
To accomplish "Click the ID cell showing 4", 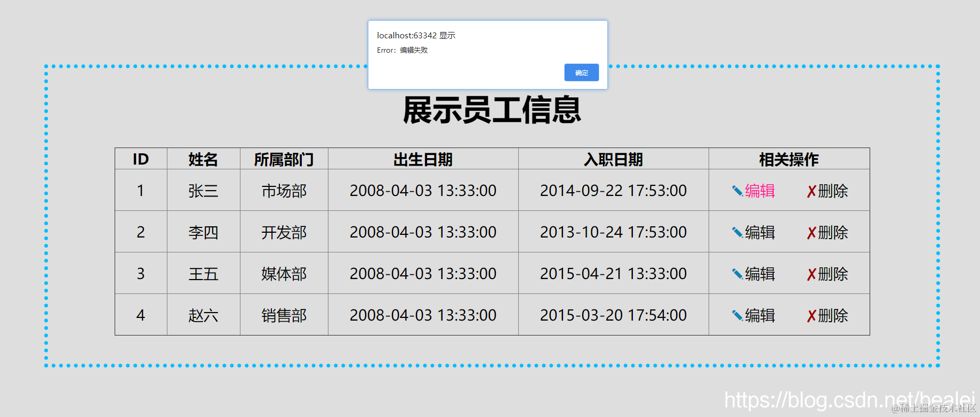I will point(141,315).
